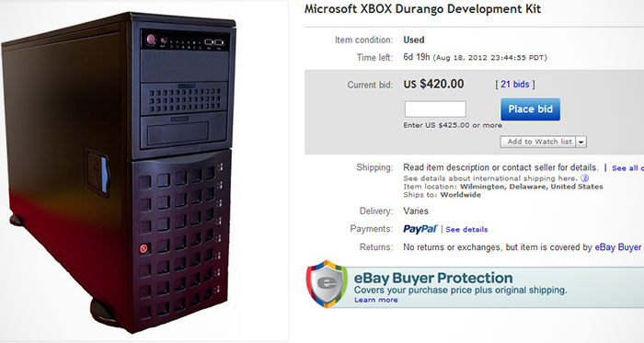This screenshot has width=644, height=343.
Task: Open PayPal See details link
Action: [x=466, y=229]
